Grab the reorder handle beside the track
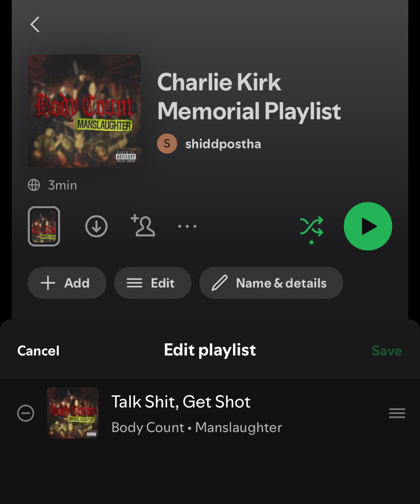Image resolution: width=420 pixels, height=504 pixels. tap(397, 413)
